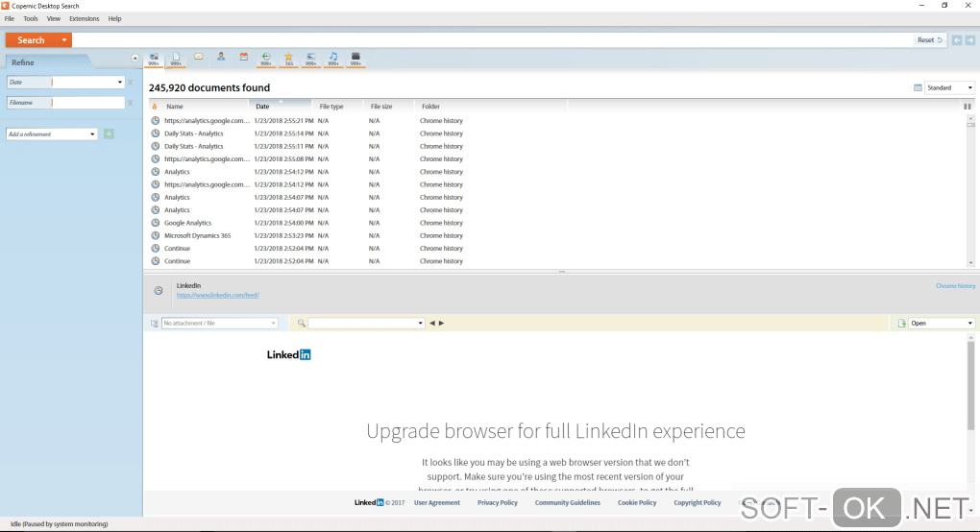Open the Cookie Policy footer link
980x532 pixels.
tap(637, 502)
